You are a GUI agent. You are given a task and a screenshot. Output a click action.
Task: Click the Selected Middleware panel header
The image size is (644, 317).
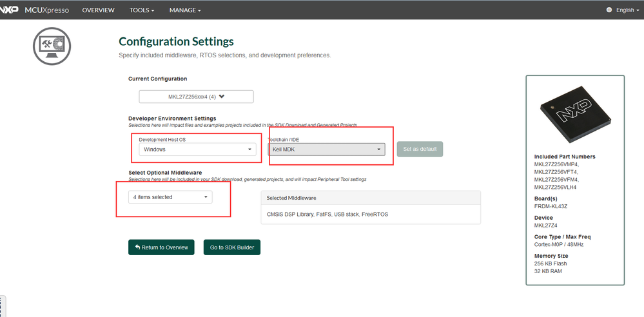tap(371, 198)
